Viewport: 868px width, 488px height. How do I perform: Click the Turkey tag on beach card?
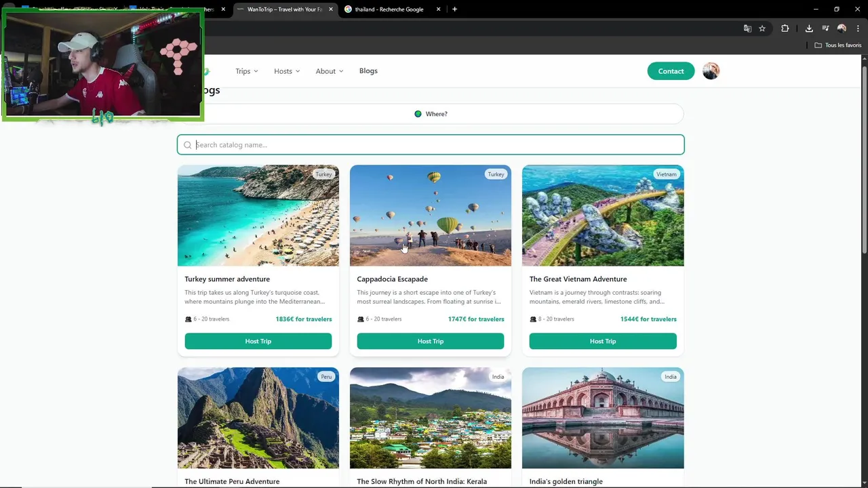click(323, 174)
